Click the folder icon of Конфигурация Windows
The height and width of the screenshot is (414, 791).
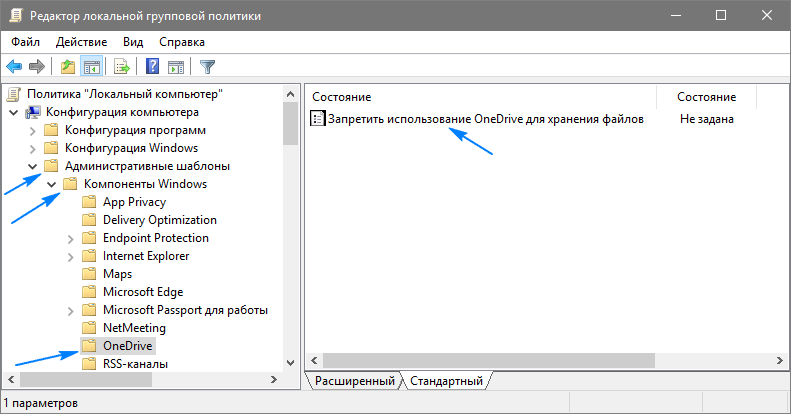[51, 148]
